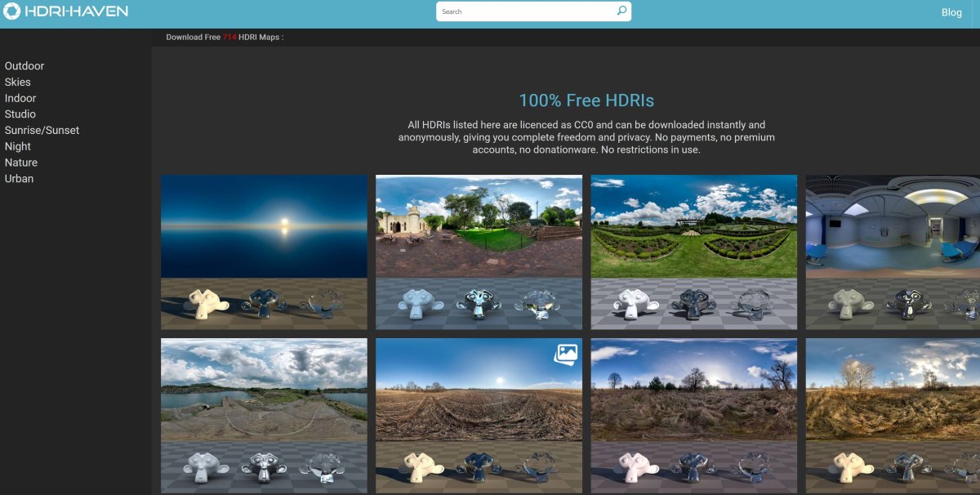Choose the Indoor category

pos(20,98)
